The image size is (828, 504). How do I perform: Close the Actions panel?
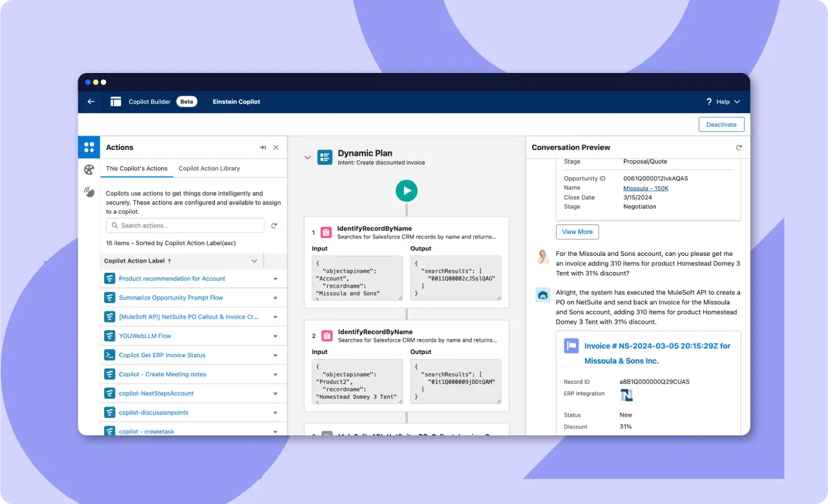pyautogui.click(x=276, y=147)
